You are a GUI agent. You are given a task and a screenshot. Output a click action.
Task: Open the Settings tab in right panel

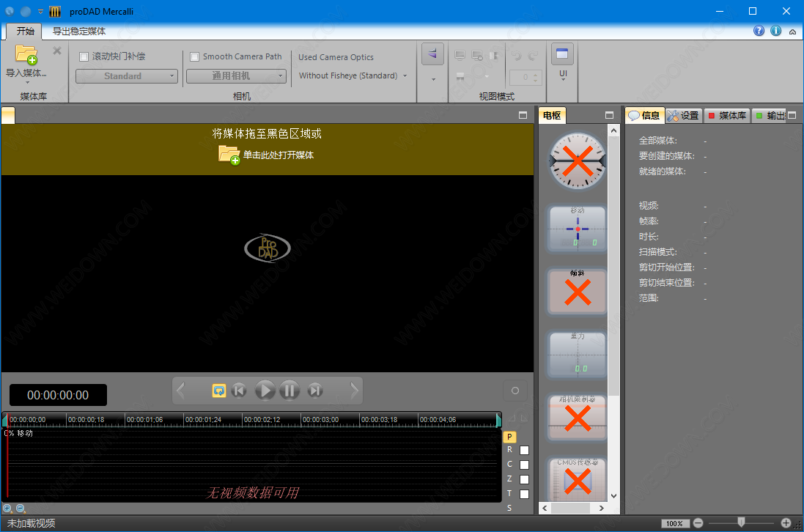pyautogui.click(x=683, y=116)
